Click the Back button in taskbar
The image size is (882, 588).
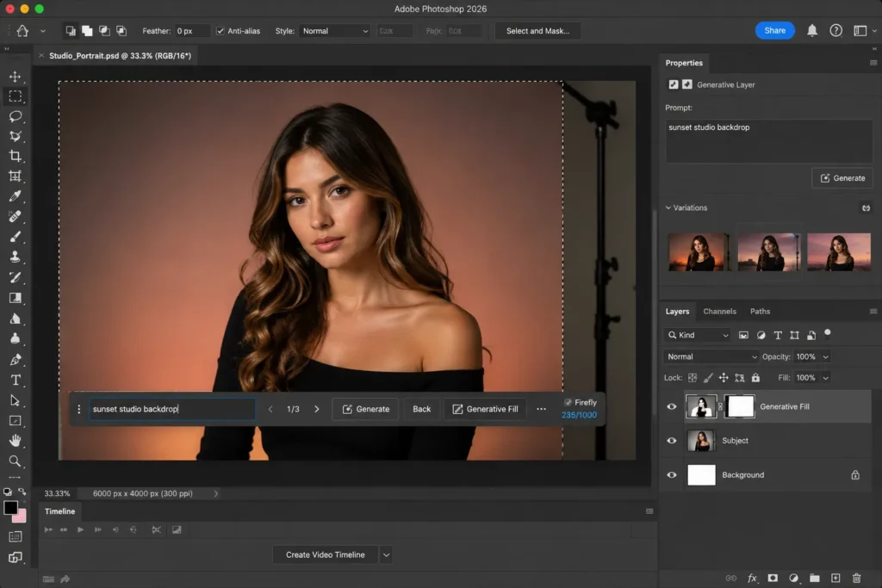(421, 409)
